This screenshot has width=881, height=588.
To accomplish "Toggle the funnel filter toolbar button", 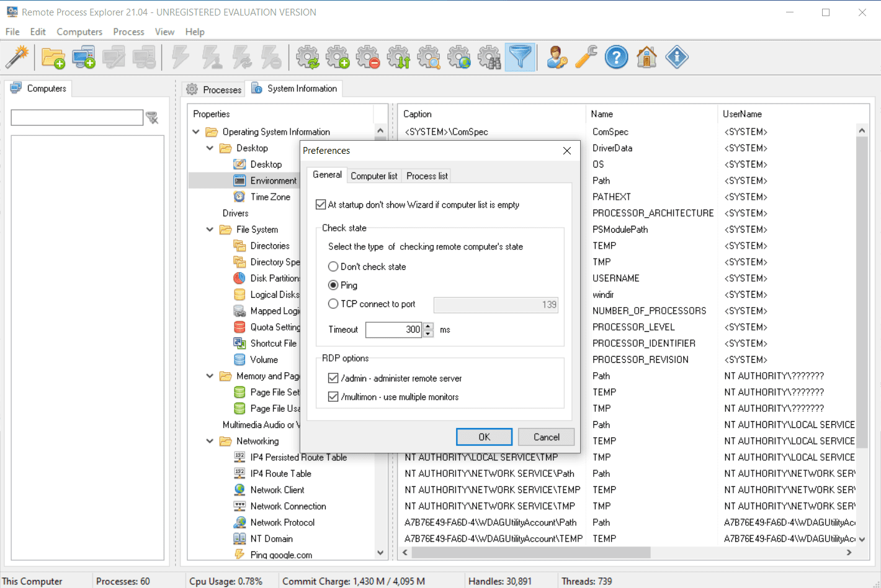I will [520, 57].
